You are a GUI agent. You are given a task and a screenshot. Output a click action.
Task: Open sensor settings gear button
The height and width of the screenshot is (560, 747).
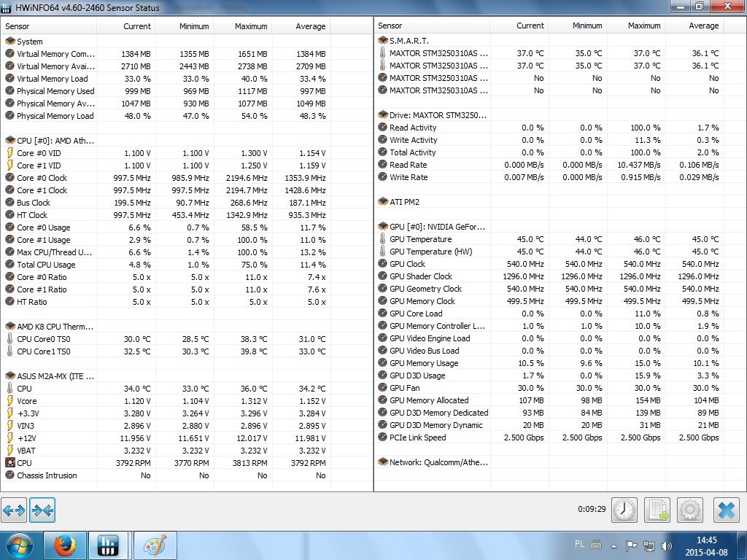tap(690, 510)
